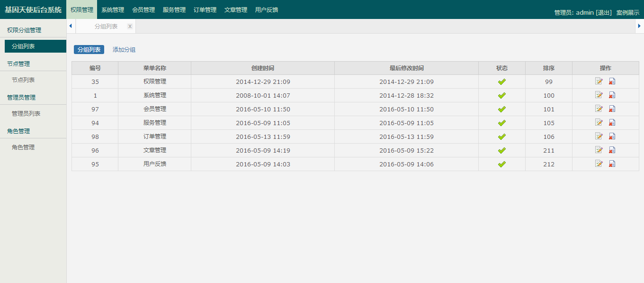Image resolution: width=644 pixels, height=283 pixels.
Task: Click edit icon for 会员管理 row
Action: click(x=599, y=109)
